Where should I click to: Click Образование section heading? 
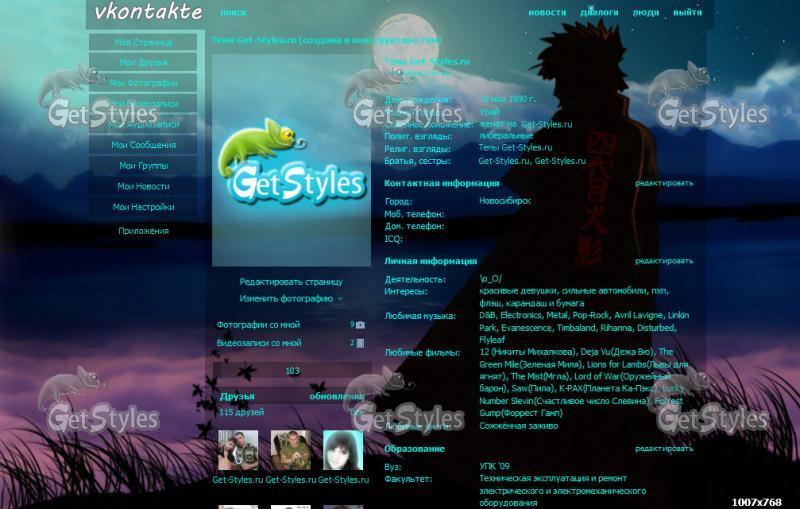coord(414,449)
